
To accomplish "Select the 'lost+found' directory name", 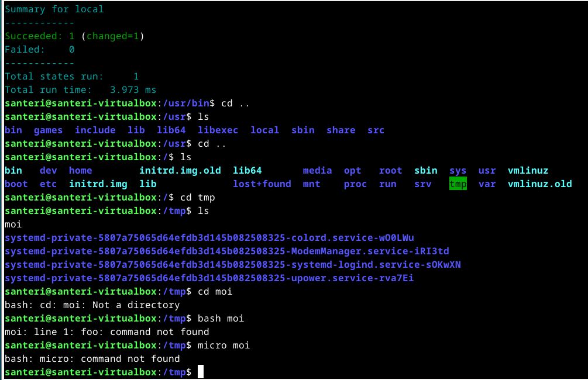I will pyautogui.click(x=262, y=184).
